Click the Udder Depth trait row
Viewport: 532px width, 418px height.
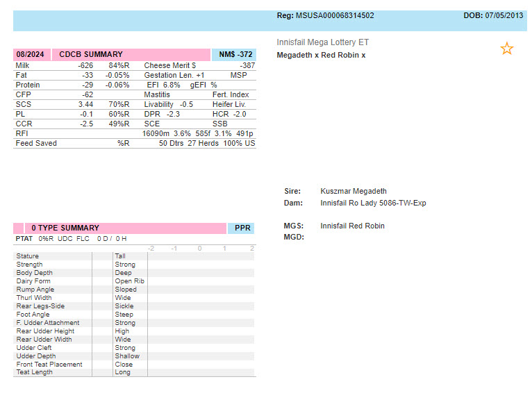[x=133, y=356]
